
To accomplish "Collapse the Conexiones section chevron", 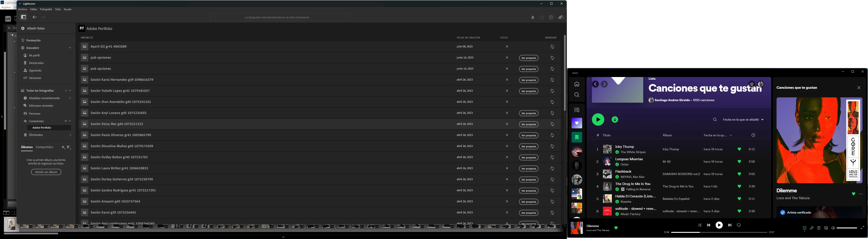I will 70,121.
